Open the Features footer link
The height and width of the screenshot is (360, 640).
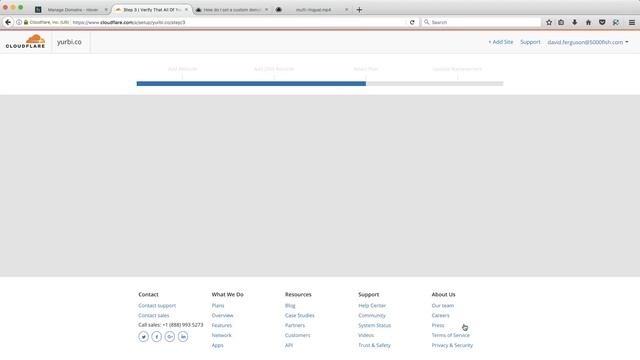[222, 325]
